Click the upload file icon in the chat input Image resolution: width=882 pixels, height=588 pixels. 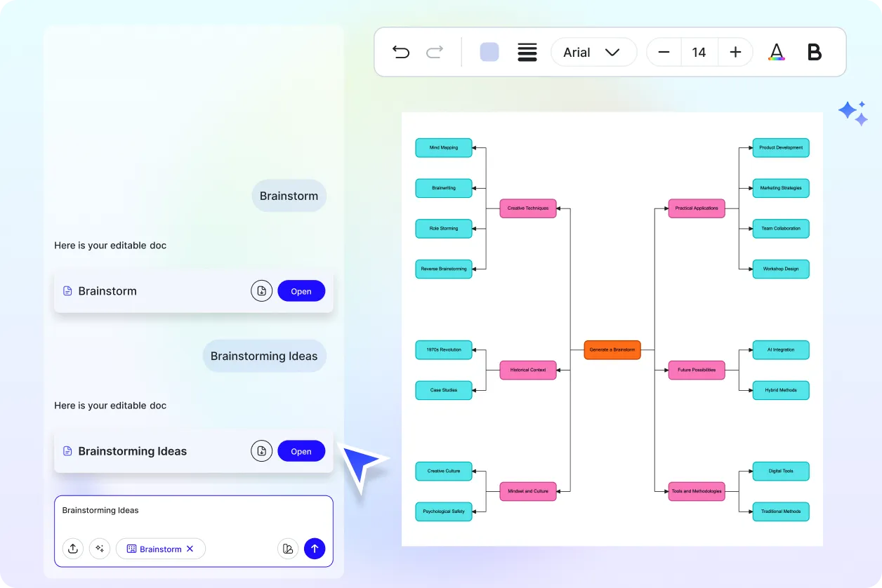73,549
